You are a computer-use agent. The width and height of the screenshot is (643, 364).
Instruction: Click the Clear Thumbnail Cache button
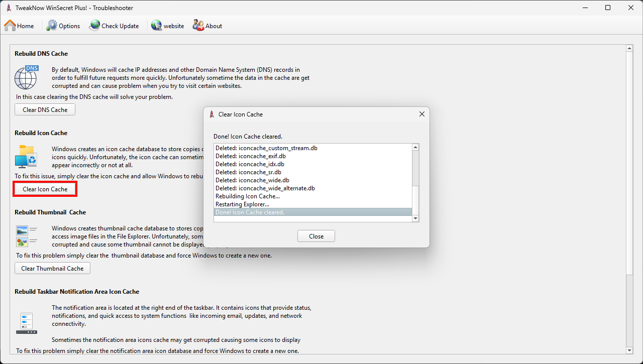click(x=52, y=268)
